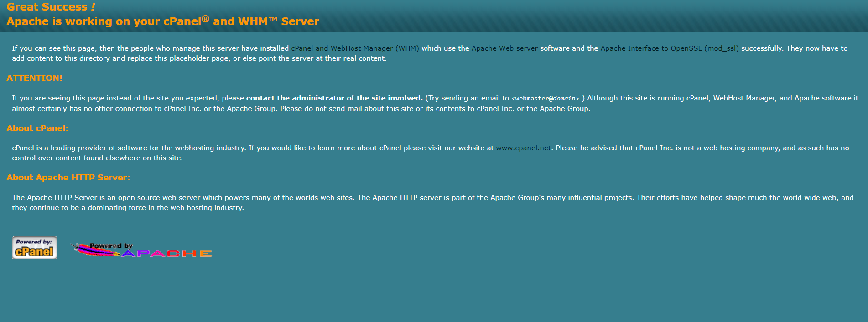Visit the www.cpanel.net link
Viewport: 868px width, 322px height.
tap(524, 148)
